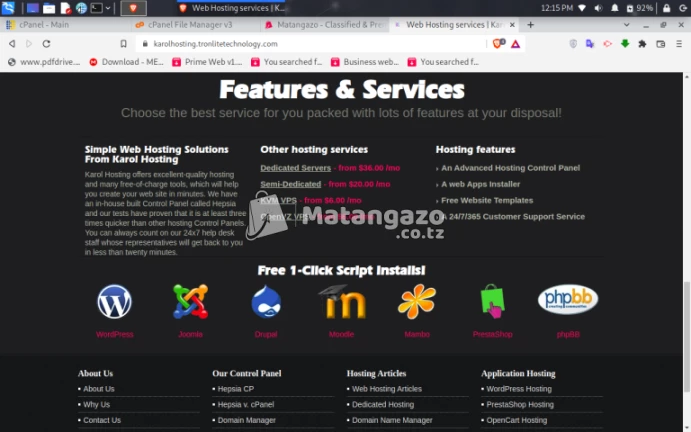Open the Domain Name Manager link

point(392,420)
